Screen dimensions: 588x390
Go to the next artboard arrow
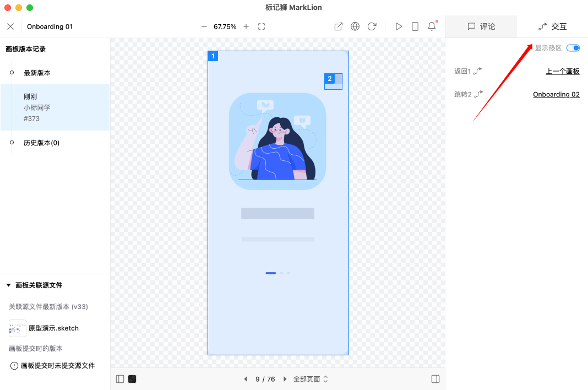(x=285, y=379)
